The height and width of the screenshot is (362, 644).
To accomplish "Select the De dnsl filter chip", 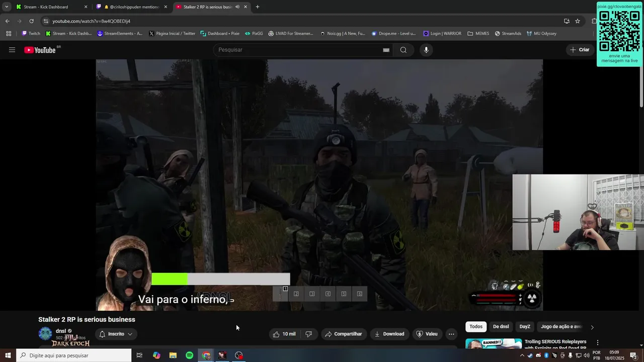I will [x=501, y=327].
